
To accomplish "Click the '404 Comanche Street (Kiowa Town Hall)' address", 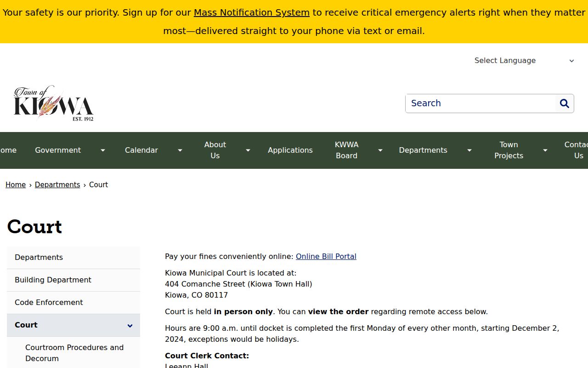I will coord(238,284).
